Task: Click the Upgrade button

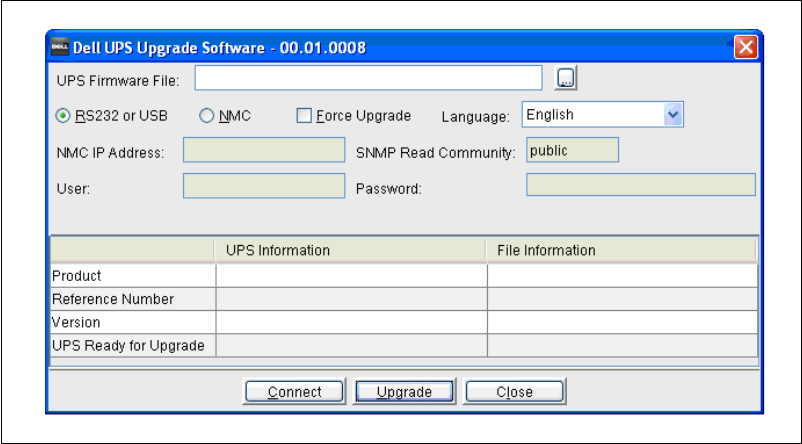Action: click(x=404, y=392)
